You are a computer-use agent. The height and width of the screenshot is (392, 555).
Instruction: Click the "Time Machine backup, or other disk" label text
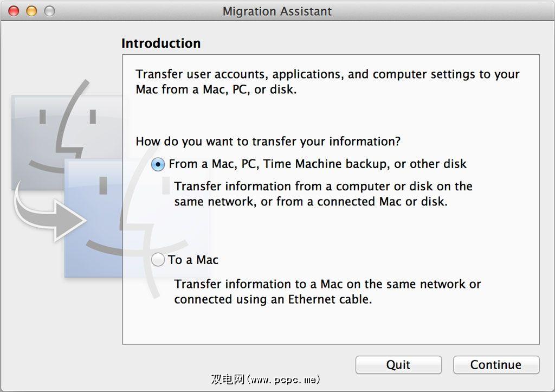365,164
